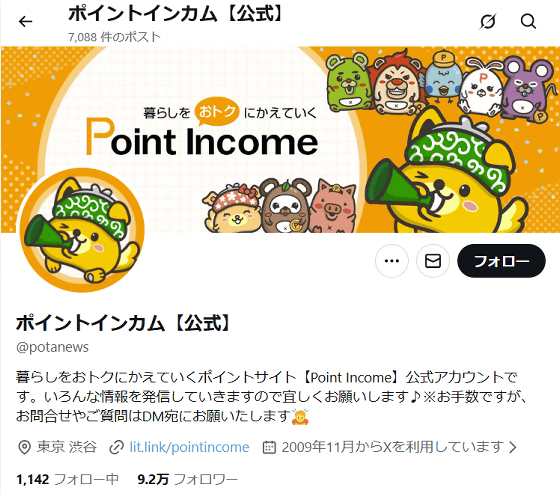This screenshot has width=560, height=494.
Task: Open 2009年11月からXを利用しています account info
Action: (x=392, y=447)
